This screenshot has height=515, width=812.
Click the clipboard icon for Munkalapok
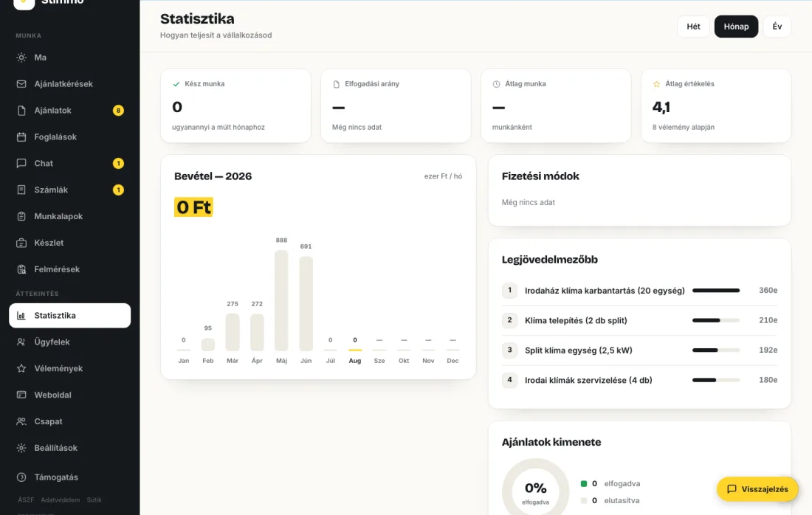(x=21, y=216)
